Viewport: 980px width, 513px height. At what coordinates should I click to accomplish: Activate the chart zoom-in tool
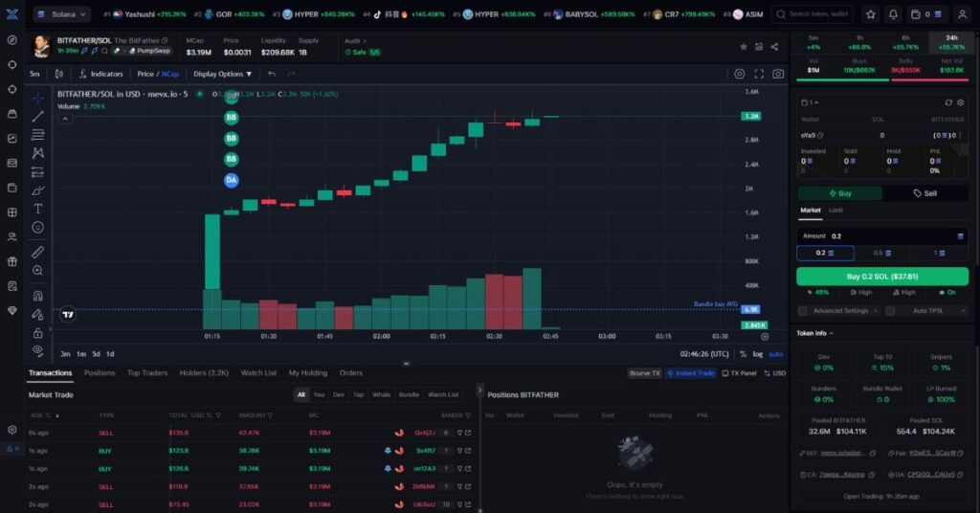(x=37, y=271)
